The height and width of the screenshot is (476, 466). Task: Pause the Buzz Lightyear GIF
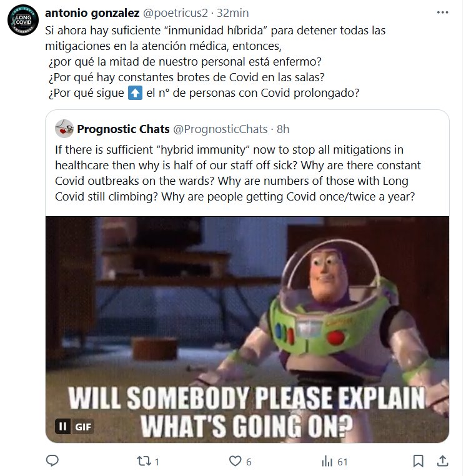coord(63,427)
